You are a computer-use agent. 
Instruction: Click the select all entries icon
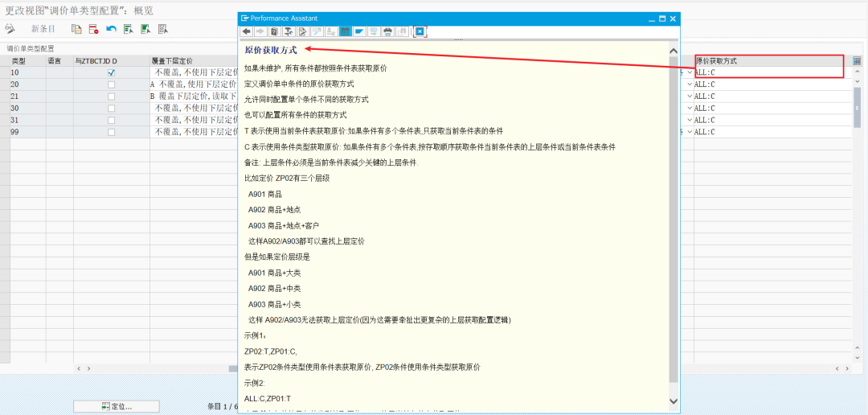point(129,29)
